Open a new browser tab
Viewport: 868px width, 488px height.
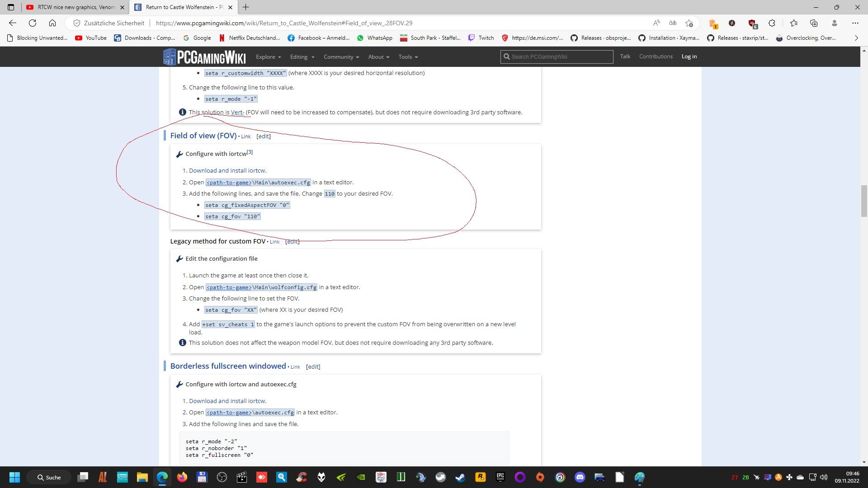pos(245,7)
